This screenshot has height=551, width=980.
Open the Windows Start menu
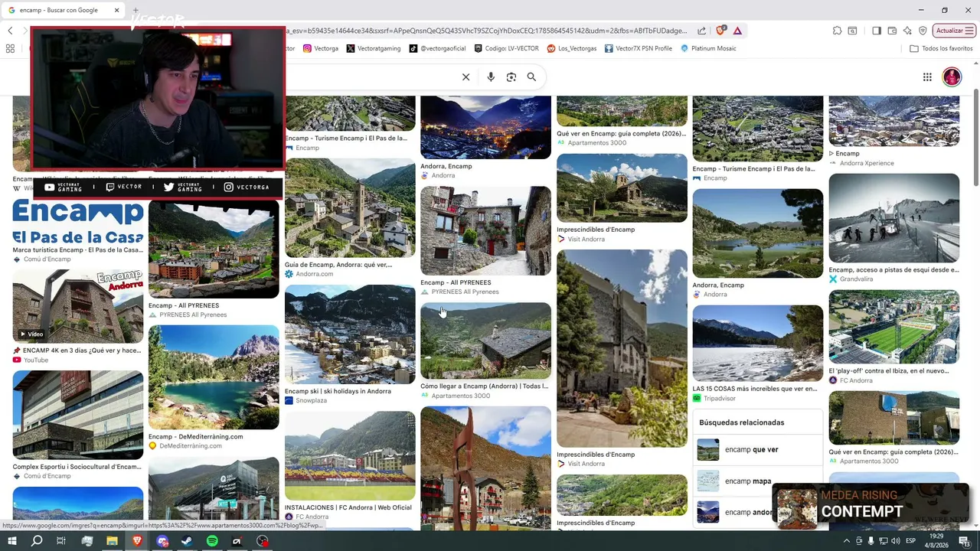(x=12, y=541)
